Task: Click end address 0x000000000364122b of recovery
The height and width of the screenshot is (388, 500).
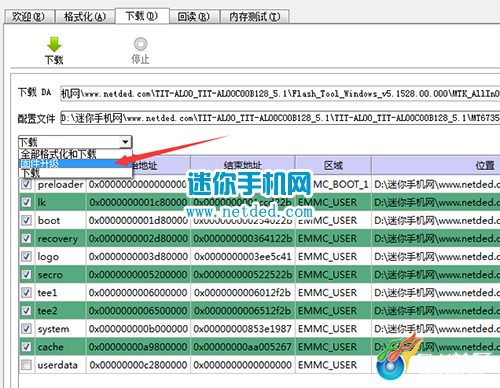Action: (x=243, y=238)
